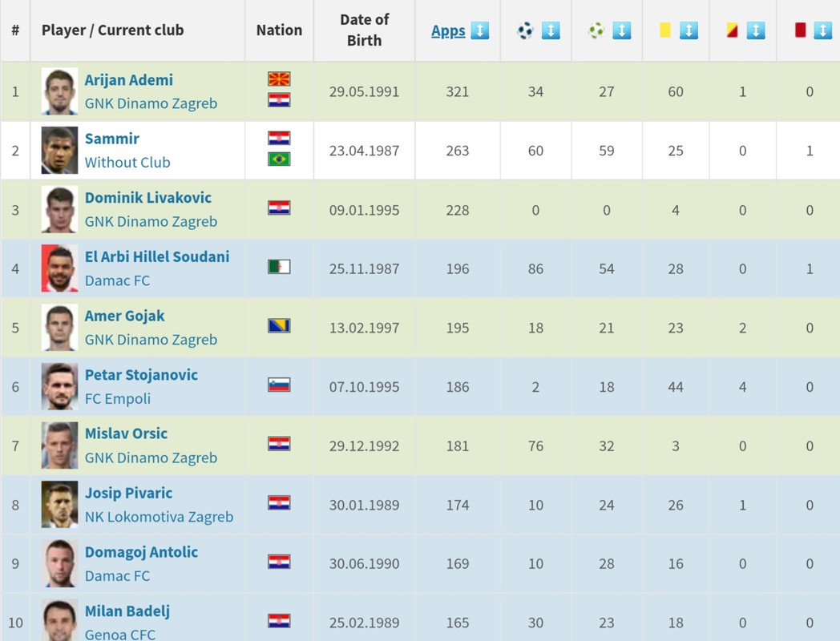840x641 pixels.
Task: Open Milan Badelj player profile
Action: click(x=127, y=611)
